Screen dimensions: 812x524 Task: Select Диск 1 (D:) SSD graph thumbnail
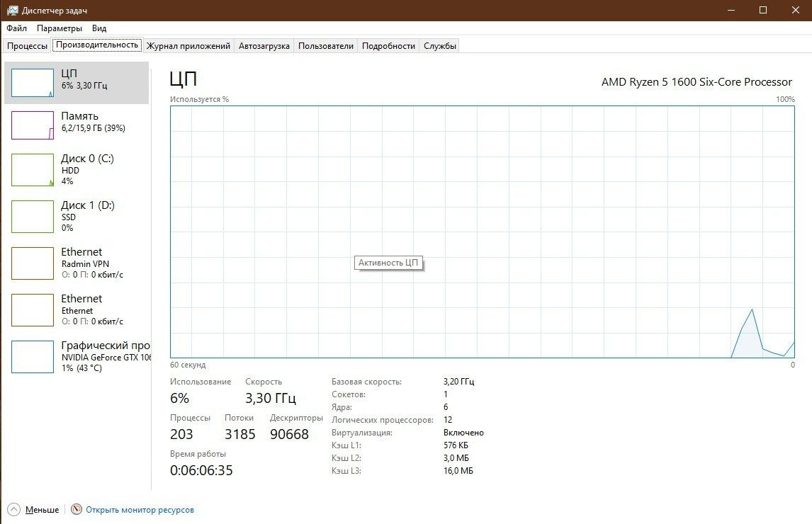[x=33, y=217]
